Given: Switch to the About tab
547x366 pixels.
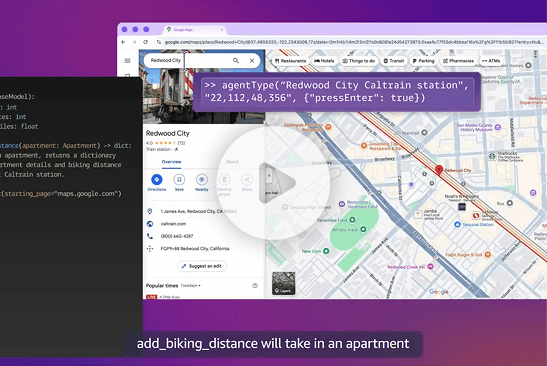Looking at the screenshot, I should (232, 162).
